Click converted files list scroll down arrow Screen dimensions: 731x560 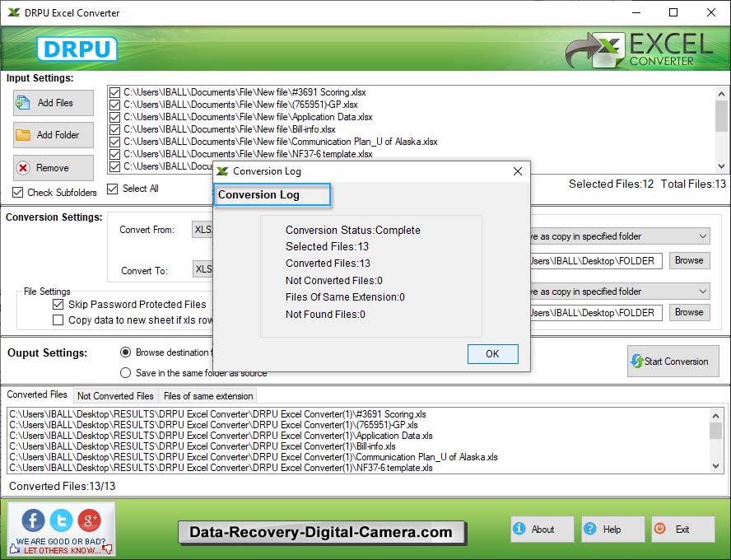coord(715,466)
